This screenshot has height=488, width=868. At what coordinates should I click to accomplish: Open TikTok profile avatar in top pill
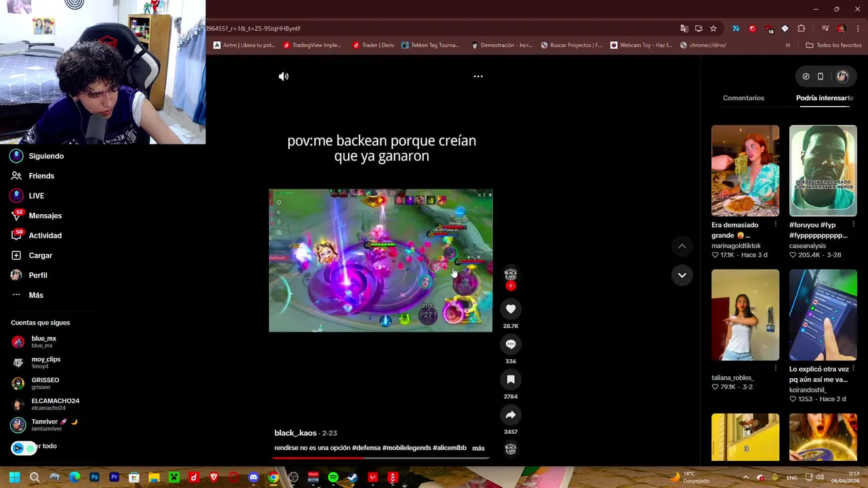842,77
